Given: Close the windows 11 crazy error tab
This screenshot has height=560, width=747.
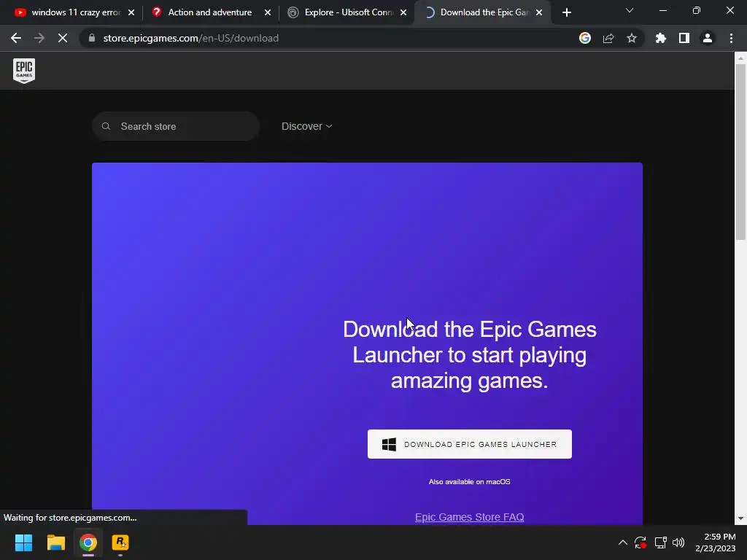Looking at the screenshot, I should (x=131, y=12).
